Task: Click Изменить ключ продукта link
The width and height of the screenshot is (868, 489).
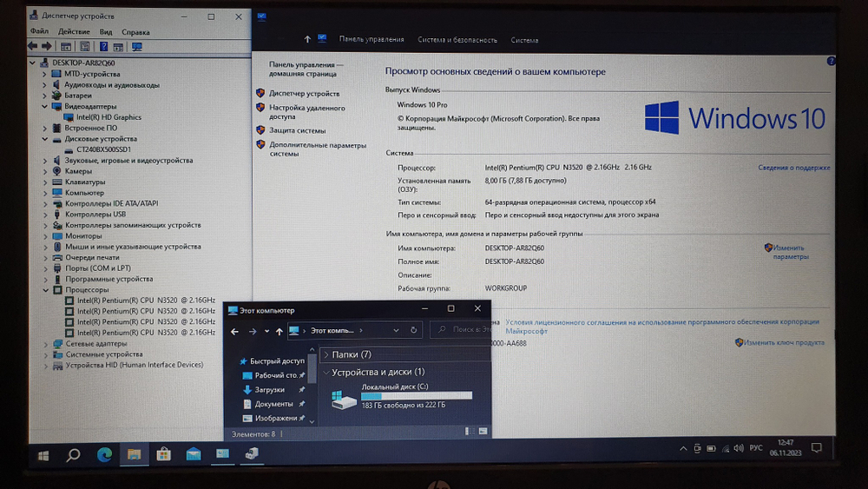Action: 783,343
